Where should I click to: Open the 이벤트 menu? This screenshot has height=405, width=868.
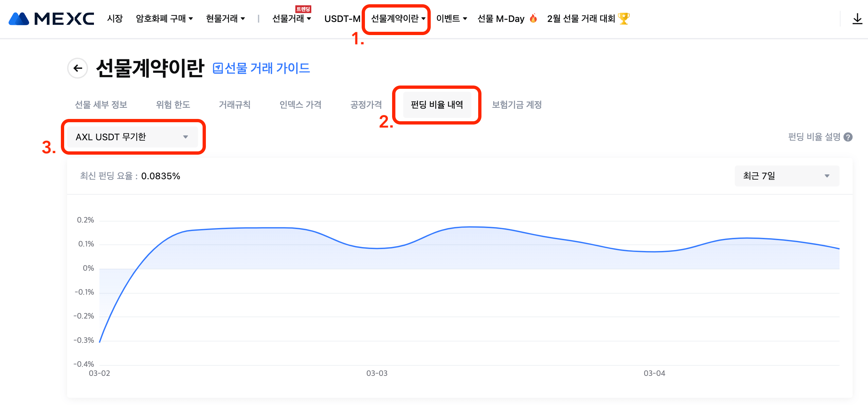[x=451, y=19]
